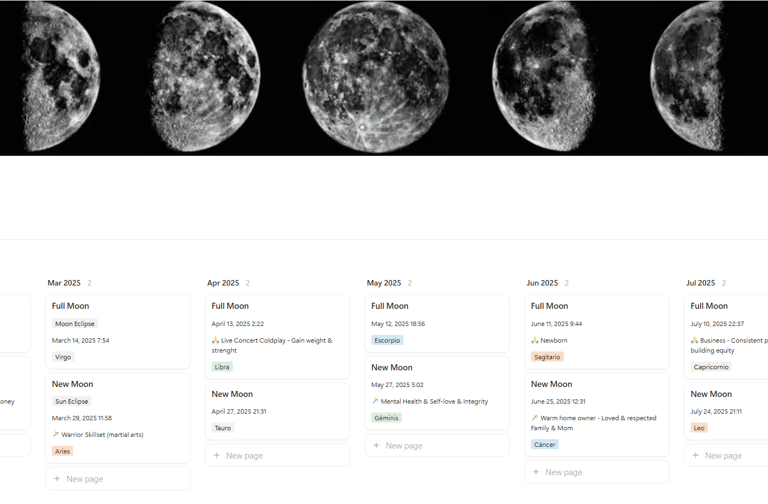Click the plus icon in Mar 2025 column
Viewport: 768px width, 504px height.
tap(57, 479)
